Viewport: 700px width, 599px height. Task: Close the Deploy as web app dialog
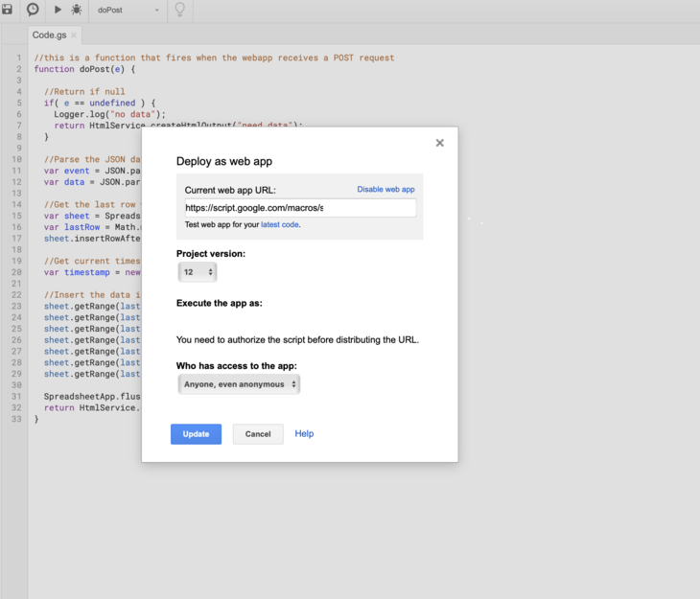(x=439, y=143)
